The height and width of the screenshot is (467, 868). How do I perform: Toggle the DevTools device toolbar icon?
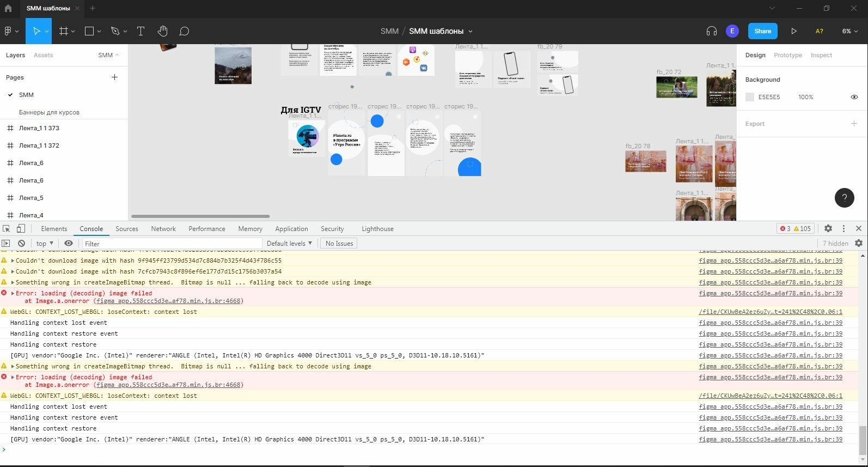(x=21, y=229)
